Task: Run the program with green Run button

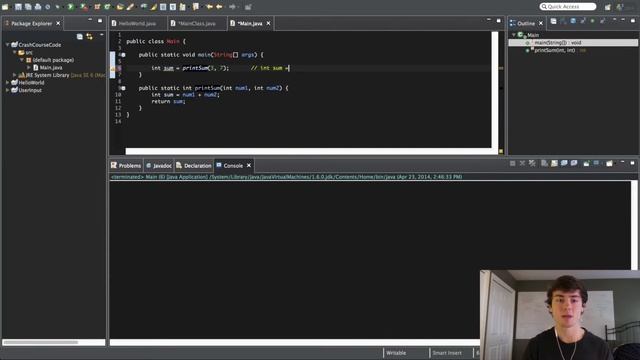Action: [x=71, y=7]
